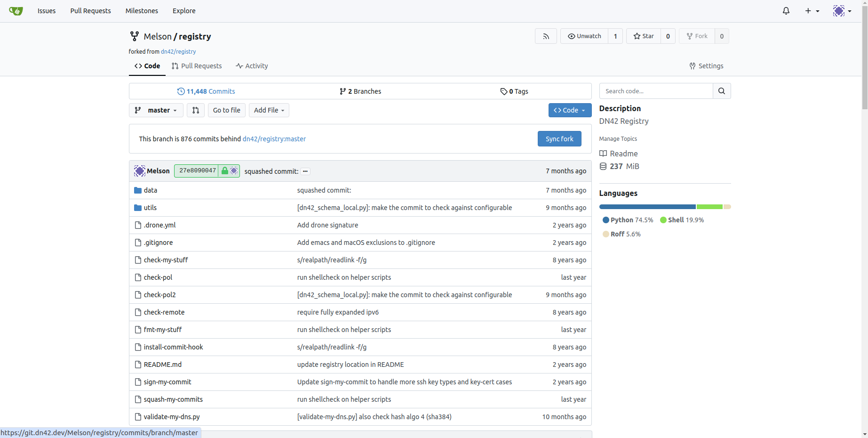Expand the Add File dropdown
The height and width of the screenshot is (438, 868).
click(269, 110)
